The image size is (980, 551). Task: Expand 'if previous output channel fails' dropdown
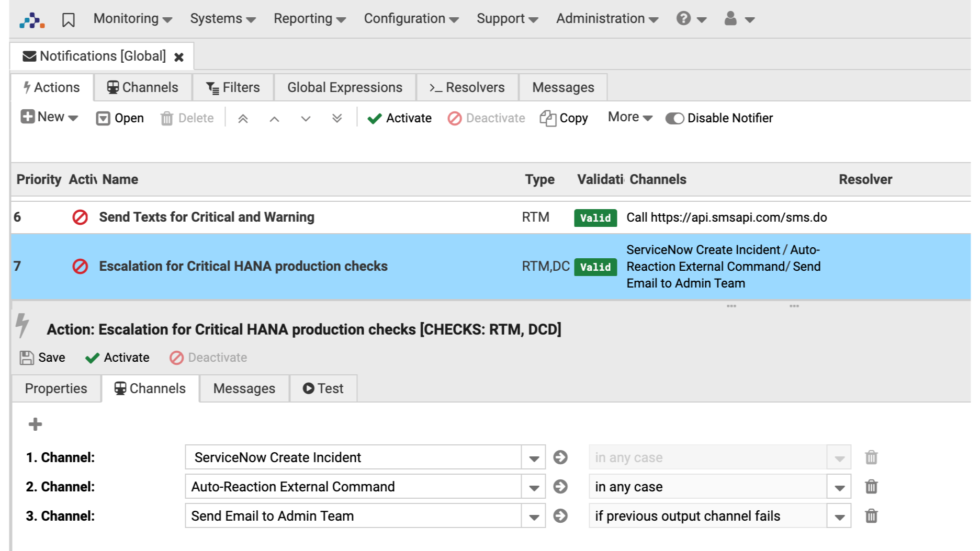point(839,516)
